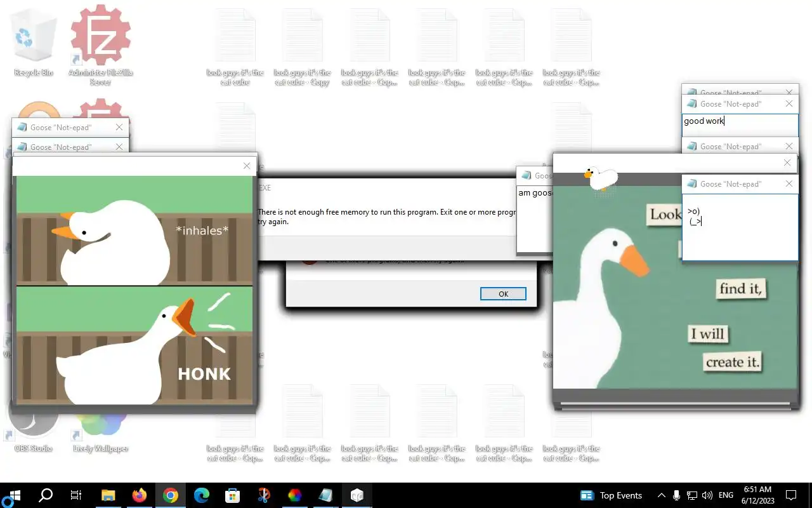This screenshot has height=508, width=812.
Task: Open Microsoft Store from the taskbar
Action: (x=232, y=495)
